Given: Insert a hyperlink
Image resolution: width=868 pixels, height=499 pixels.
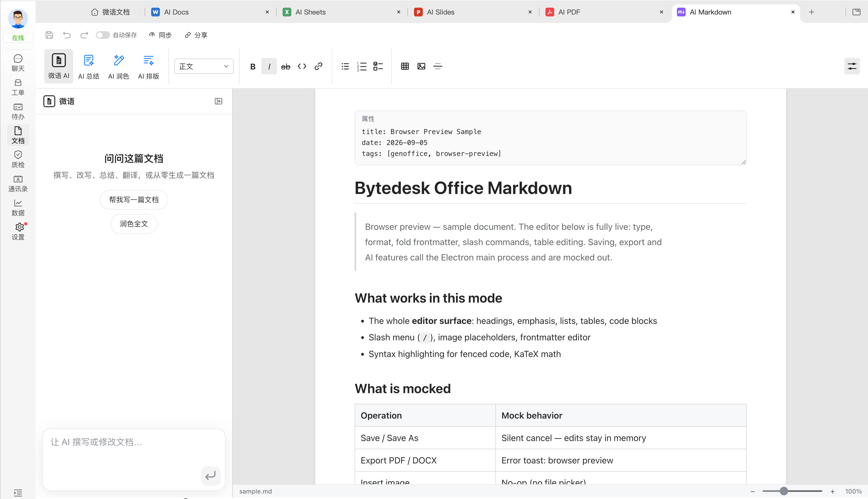Looking at the screenshot, I should point(319,66).
